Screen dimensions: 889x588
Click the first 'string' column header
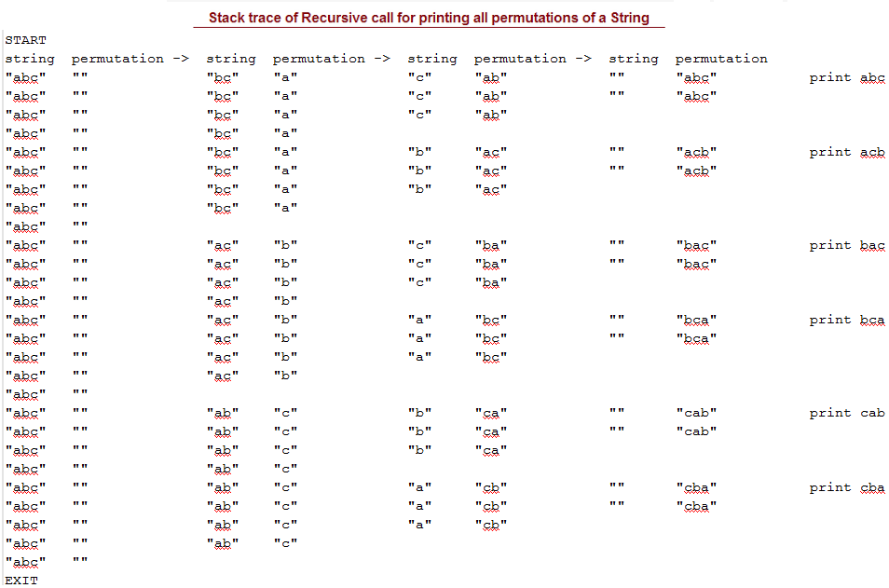[x=30, y=59]
